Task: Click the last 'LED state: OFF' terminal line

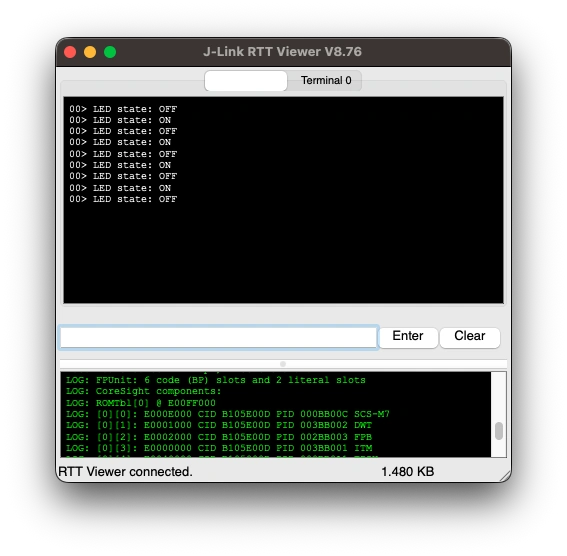Action: click(123, 199)
